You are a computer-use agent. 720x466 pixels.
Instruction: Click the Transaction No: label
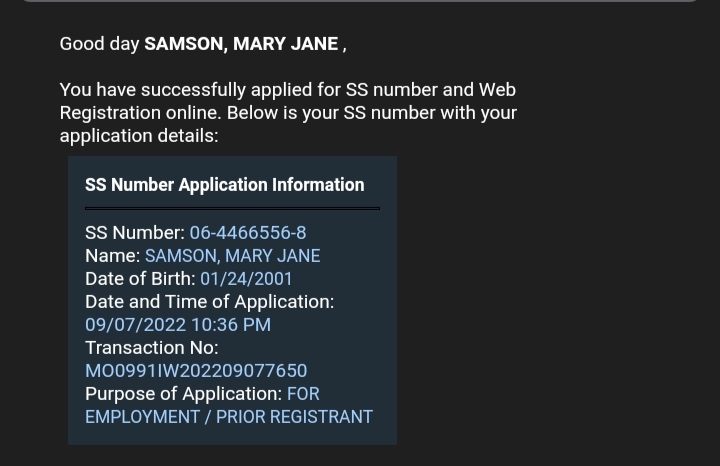(151, 348)
